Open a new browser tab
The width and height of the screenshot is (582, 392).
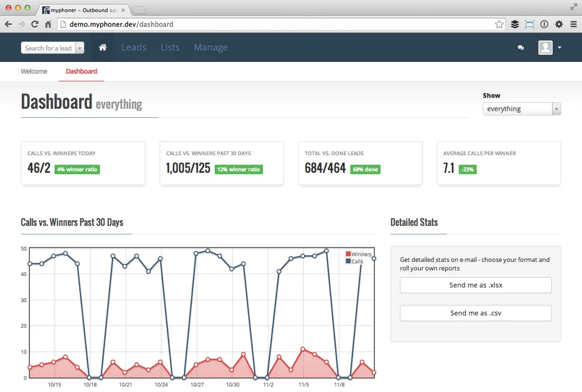(139, 10)
